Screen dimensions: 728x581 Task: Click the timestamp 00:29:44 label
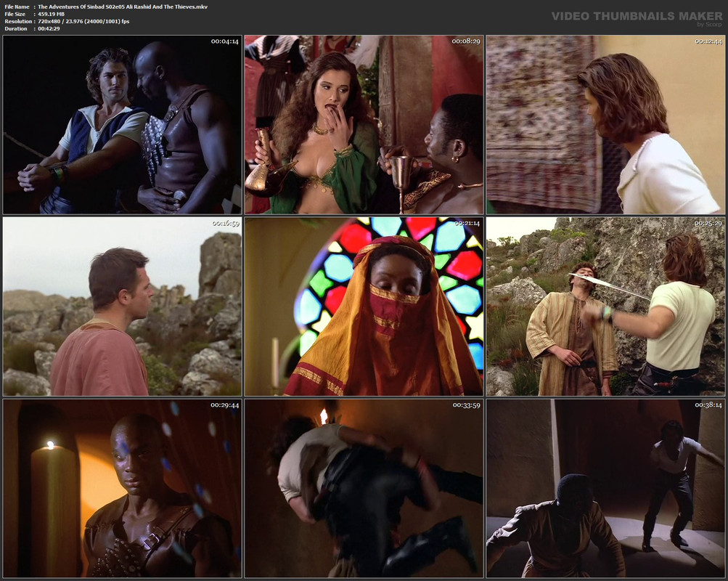tap(225, 405)
